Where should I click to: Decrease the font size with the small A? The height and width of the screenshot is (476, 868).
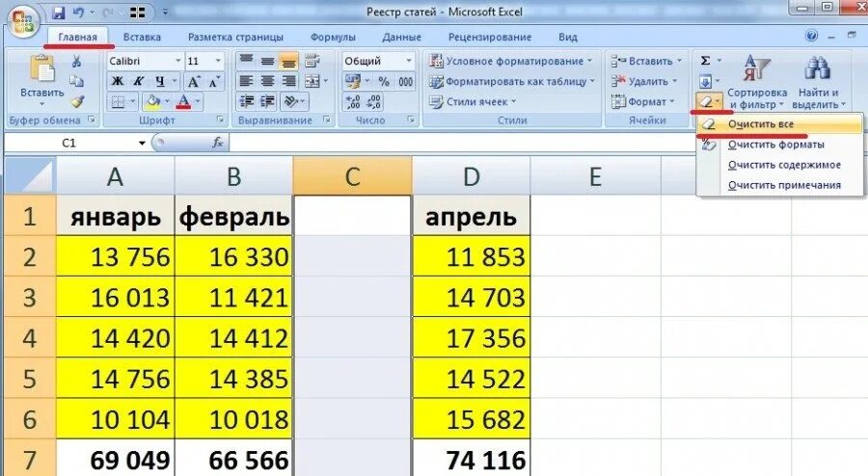click(x=214, y=82)
